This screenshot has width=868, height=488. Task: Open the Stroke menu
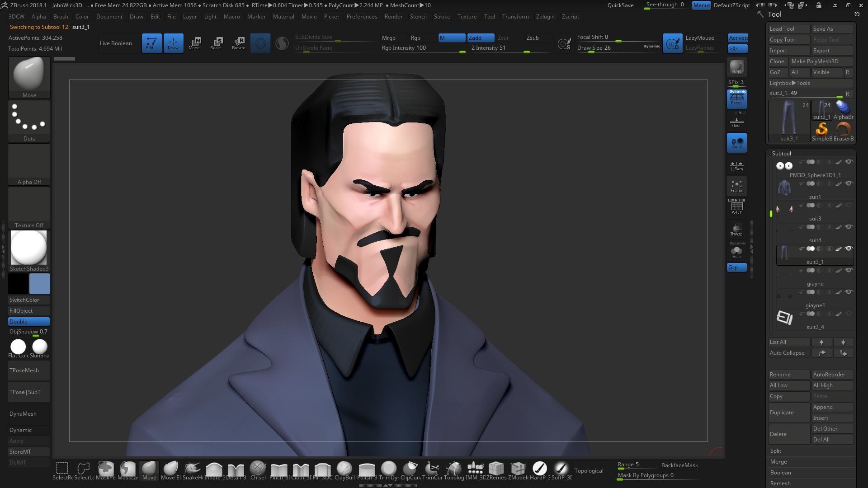point(442,17)
